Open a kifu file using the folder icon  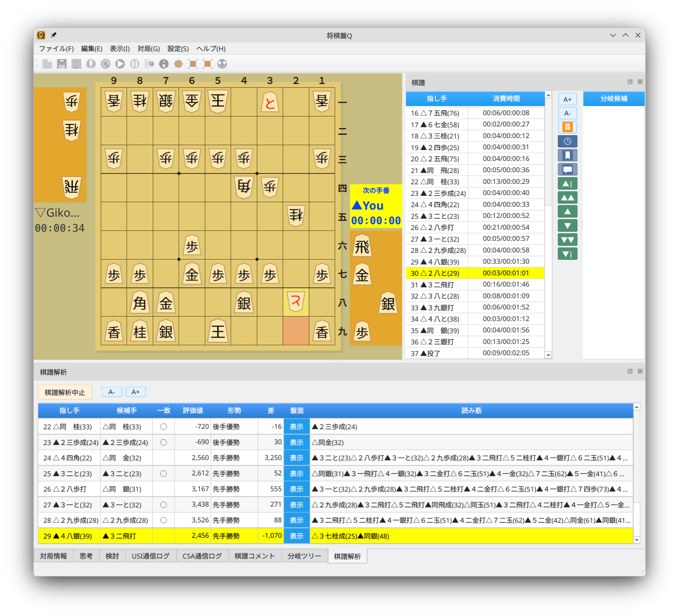47,64
